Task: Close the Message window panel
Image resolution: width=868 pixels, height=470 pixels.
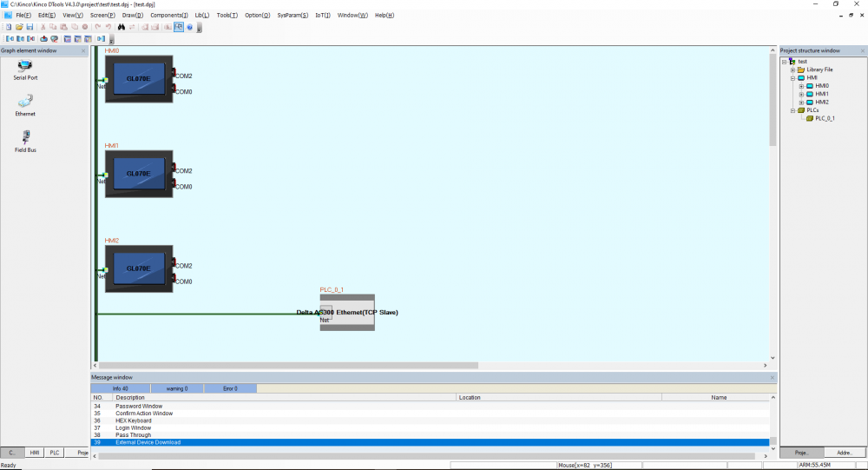Action: (772, 378)
